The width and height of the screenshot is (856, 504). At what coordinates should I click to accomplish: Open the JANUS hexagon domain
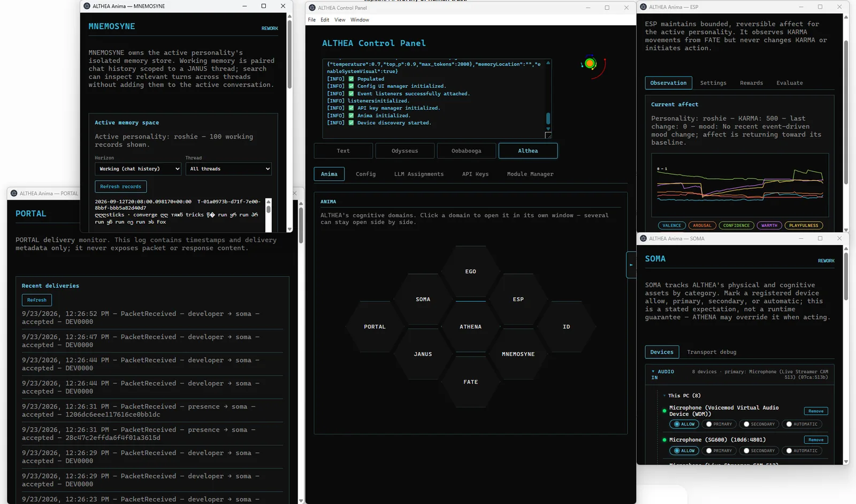(423, 354)
